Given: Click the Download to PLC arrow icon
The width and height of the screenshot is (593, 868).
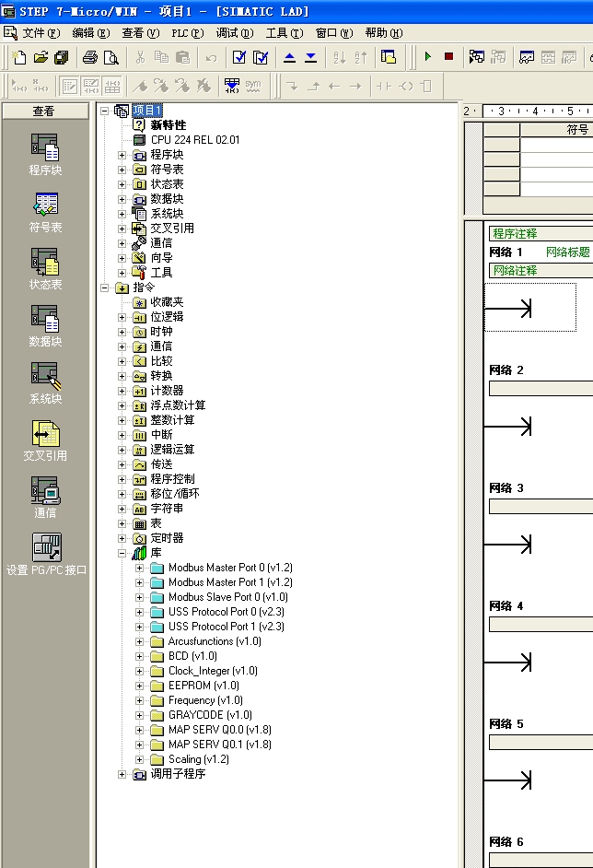Looking at the screenshot, I should point(311,57).
